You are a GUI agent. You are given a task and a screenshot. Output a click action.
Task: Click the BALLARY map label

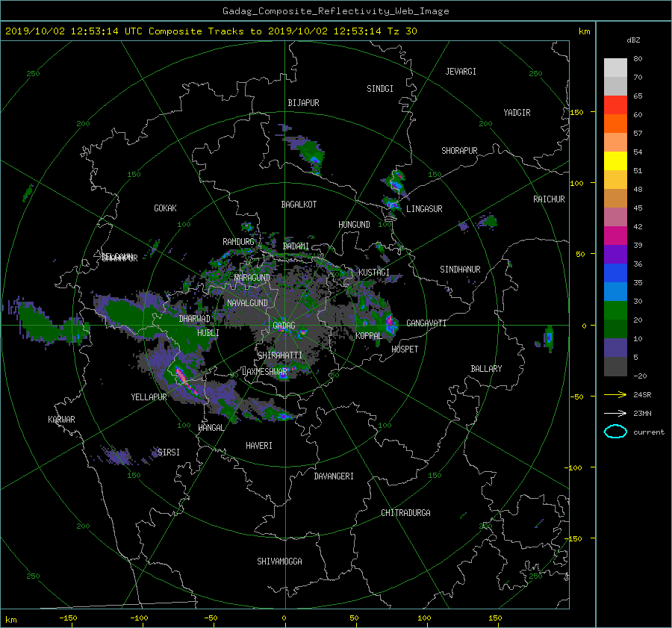486,369
